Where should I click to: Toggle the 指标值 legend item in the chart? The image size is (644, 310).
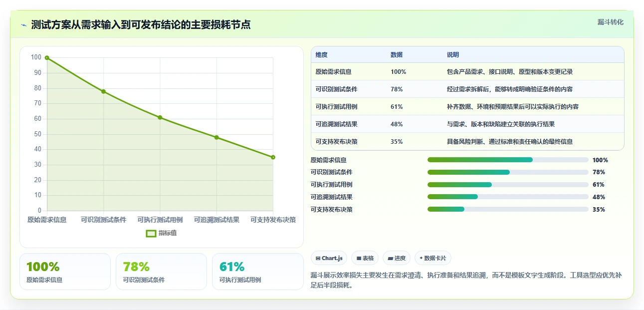tap(161, 233)
